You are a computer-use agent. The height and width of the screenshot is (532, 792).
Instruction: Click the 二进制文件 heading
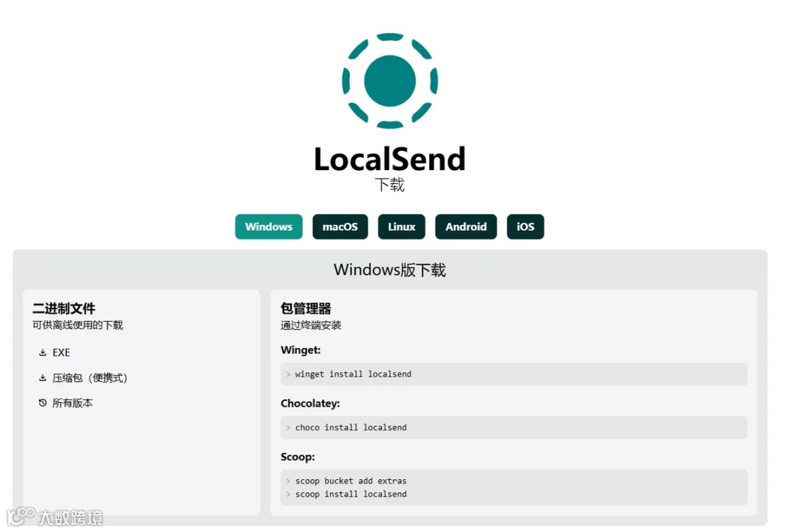tap(64, 309)
